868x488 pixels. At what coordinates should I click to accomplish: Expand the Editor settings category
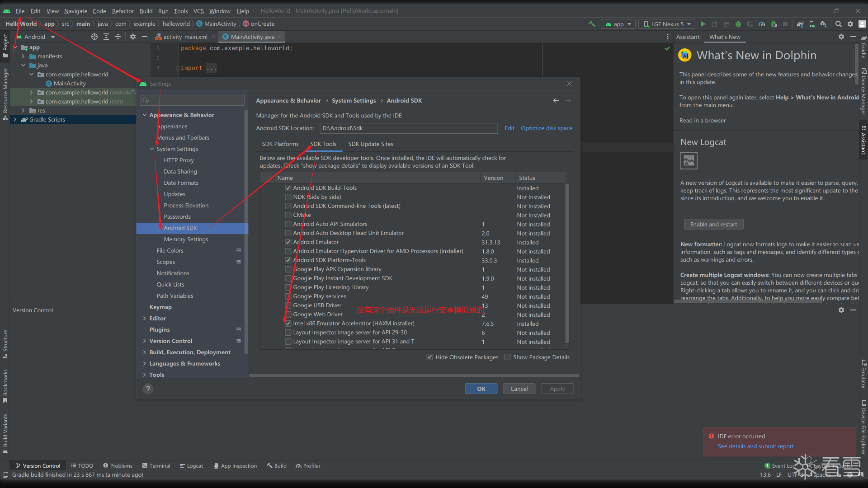(x=145, y=318)
